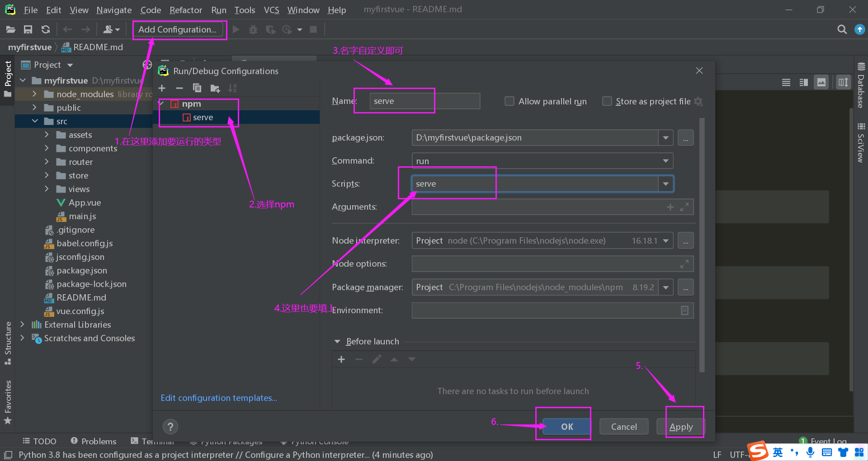
Task: Add Before launch task plus icon
Action: (341, 359)
